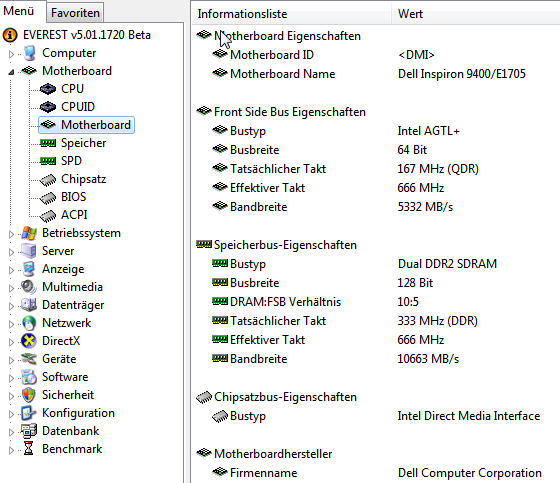Open the Speicher tree entry label
Viewport: 560px width, 483px height.
[x=84, y=143]
